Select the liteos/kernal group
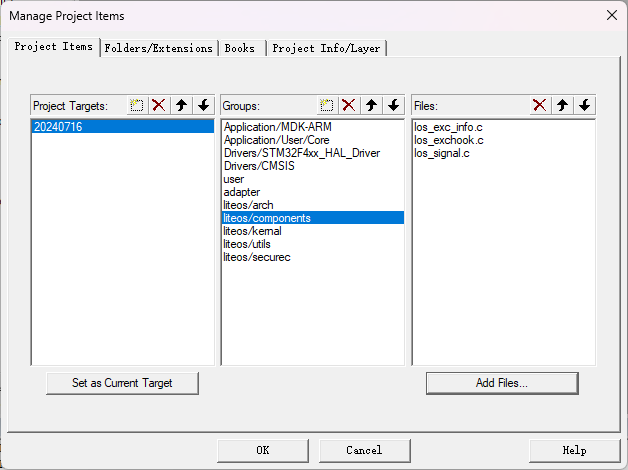This screenshot has width=628, height=470. pyautogui.click(x=312, y=231)
